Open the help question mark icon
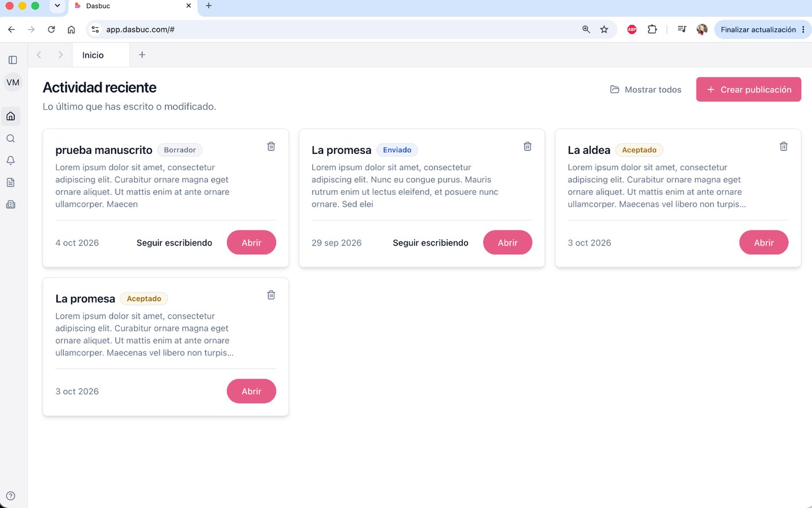 (10, 496)
